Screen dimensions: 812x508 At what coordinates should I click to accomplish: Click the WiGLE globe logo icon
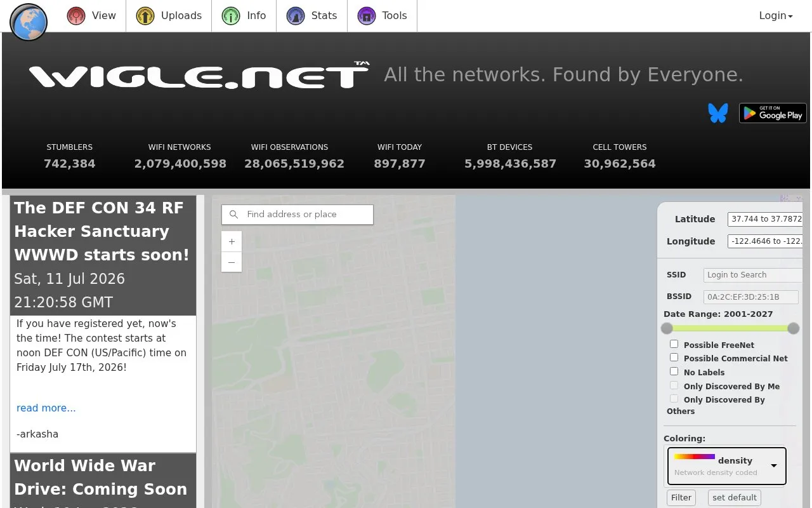pos(29,22)
